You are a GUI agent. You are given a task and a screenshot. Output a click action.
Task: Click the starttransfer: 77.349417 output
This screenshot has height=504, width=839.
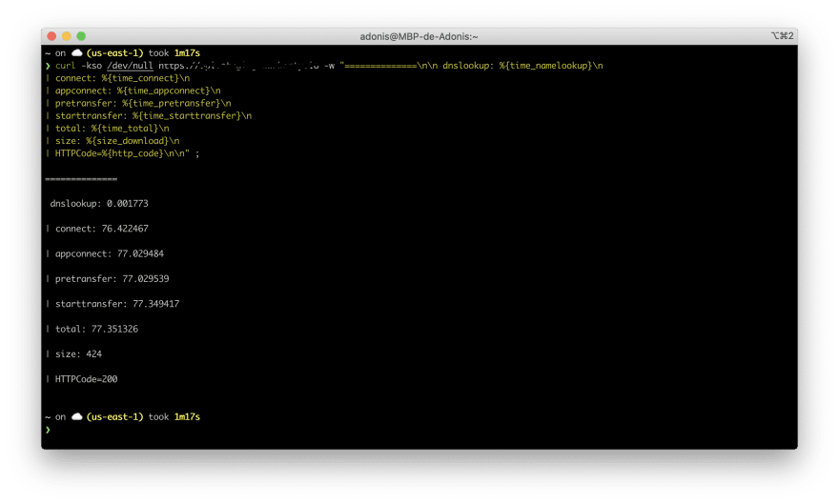pos(117,304)
